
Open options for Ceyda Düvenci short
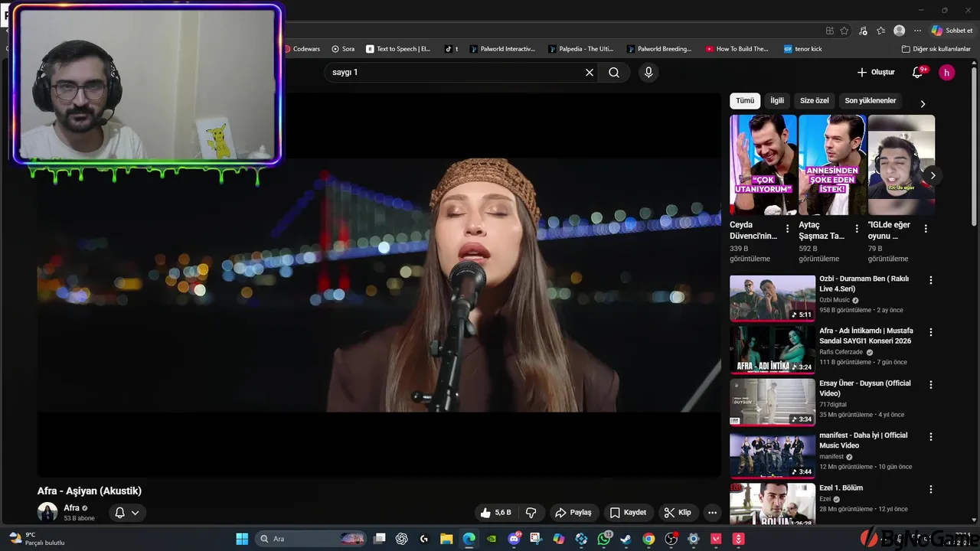(787, 229)
